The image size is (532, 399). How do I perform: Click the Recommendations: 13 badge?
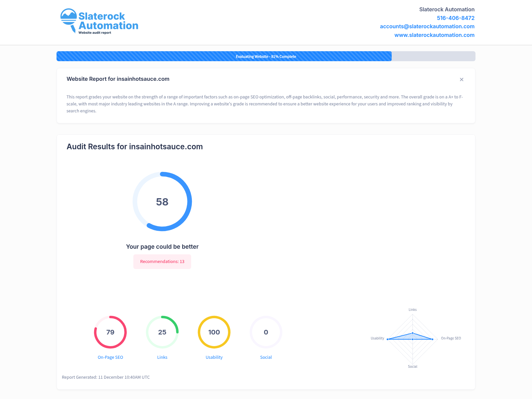[x=162, y=262]
